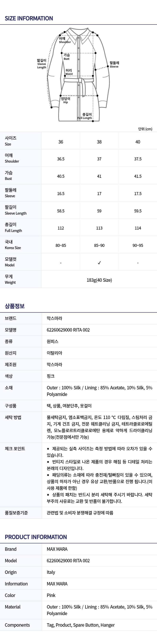The height and width of the screenshot is (644, 157).
Task: Click the Bust label on the dress diagram
Action: (x=67, y=57)
